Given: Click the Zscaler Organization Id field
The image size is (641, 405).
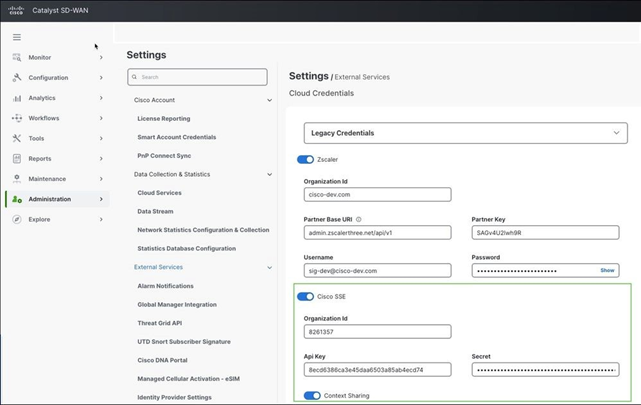Looking at the screenshot, I should click(377, 195).
